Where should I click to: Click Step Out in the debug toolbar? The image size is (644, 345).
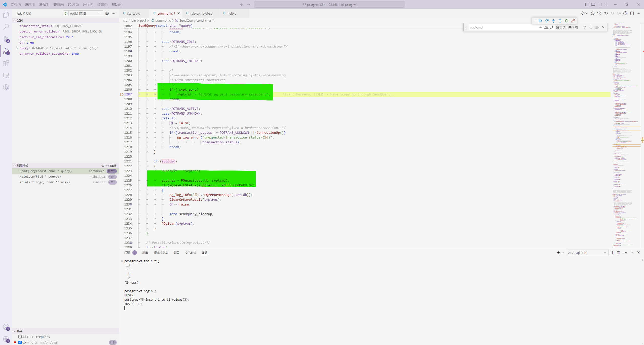(560, 21)
